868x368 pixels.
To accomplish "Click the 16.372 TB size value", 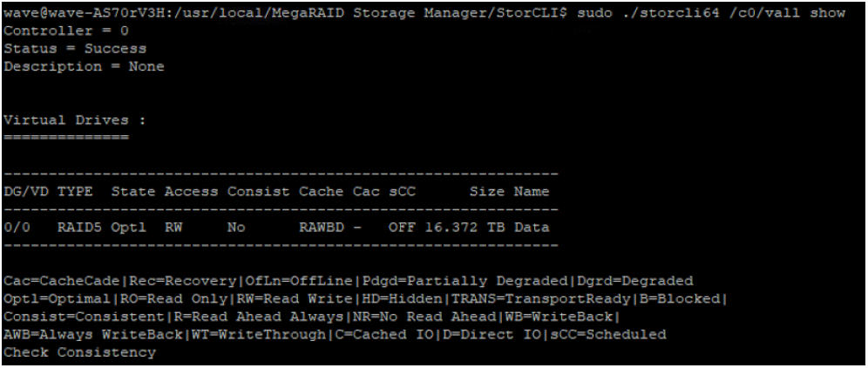I will [465, 228].
